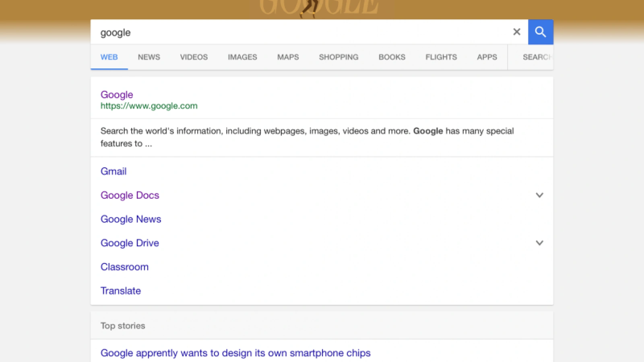Screen dimensions: 644x362
Task: Switch to the NEWS tab
Action: 149,57
